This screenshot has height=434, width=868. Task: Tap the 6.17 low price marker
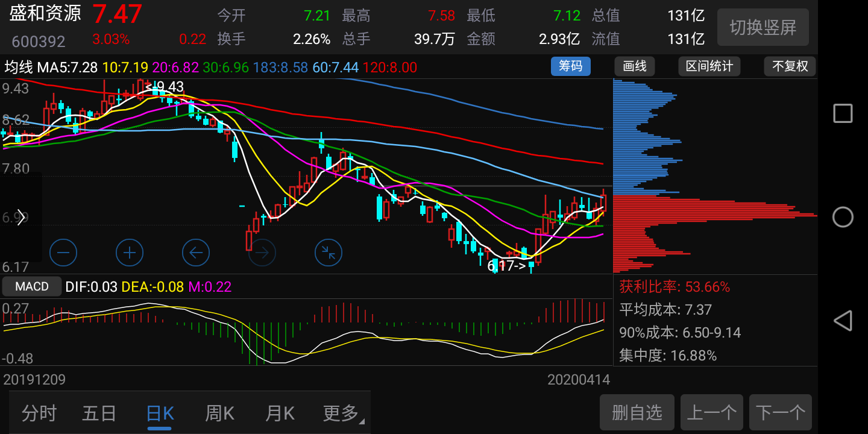(x=506, y=265)
